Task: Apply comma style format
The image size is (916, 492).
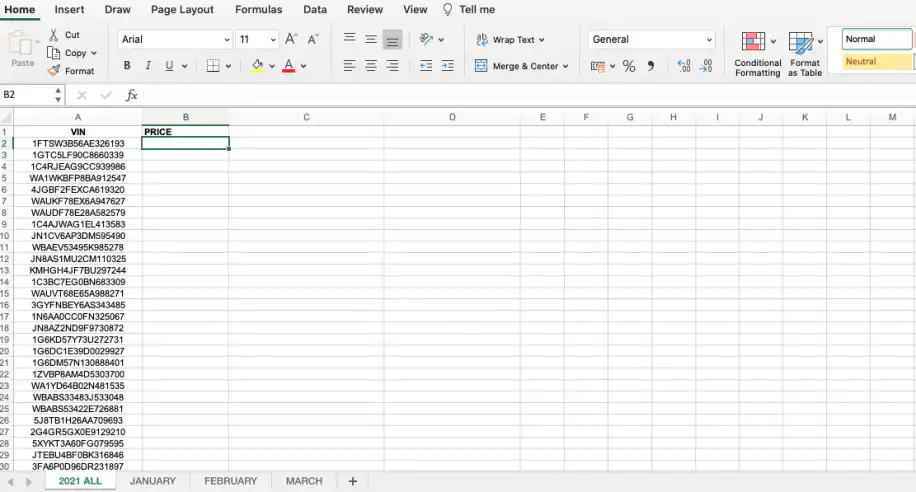Action: coord(650,66)
